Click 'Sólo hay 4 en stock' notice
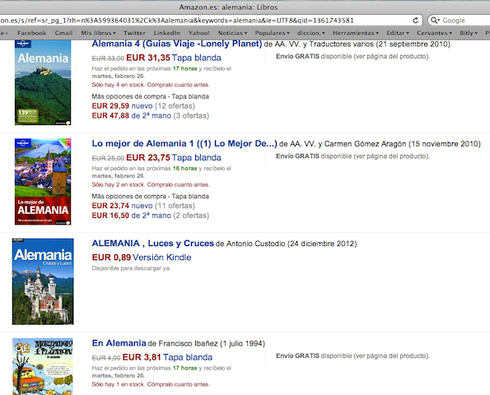The width and height of the screenshot is (490, 395). [151, 85]
